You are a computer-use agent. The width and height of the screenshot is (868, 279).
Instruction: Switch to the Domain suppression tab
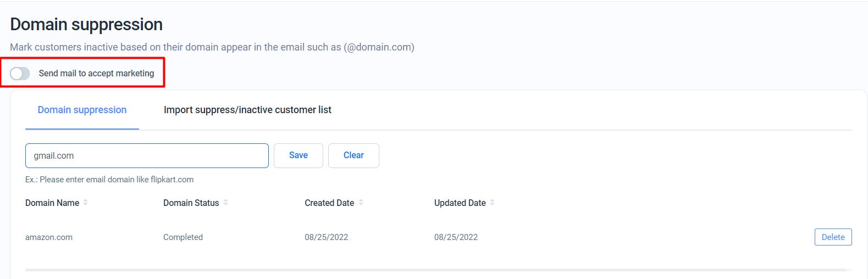(82, 110)
